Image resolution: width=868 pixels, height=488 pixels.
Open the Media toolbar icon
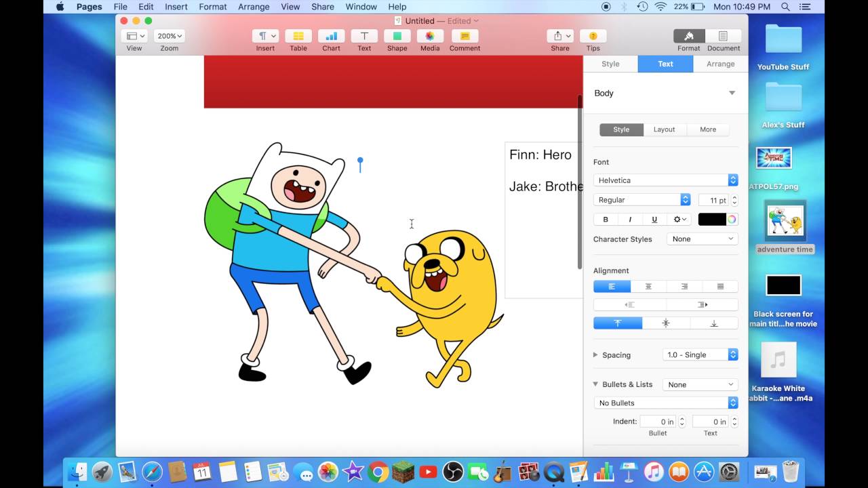coord(430,36)
